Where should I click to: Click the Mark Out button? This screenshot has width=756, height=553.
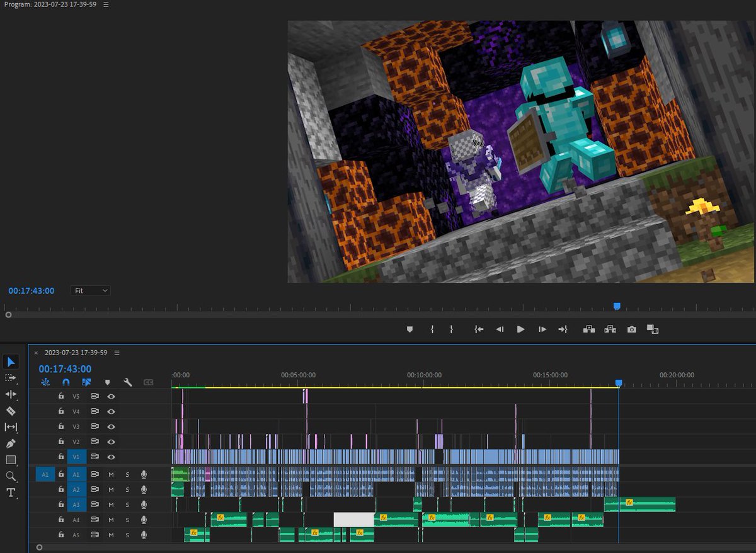(452, 329)
